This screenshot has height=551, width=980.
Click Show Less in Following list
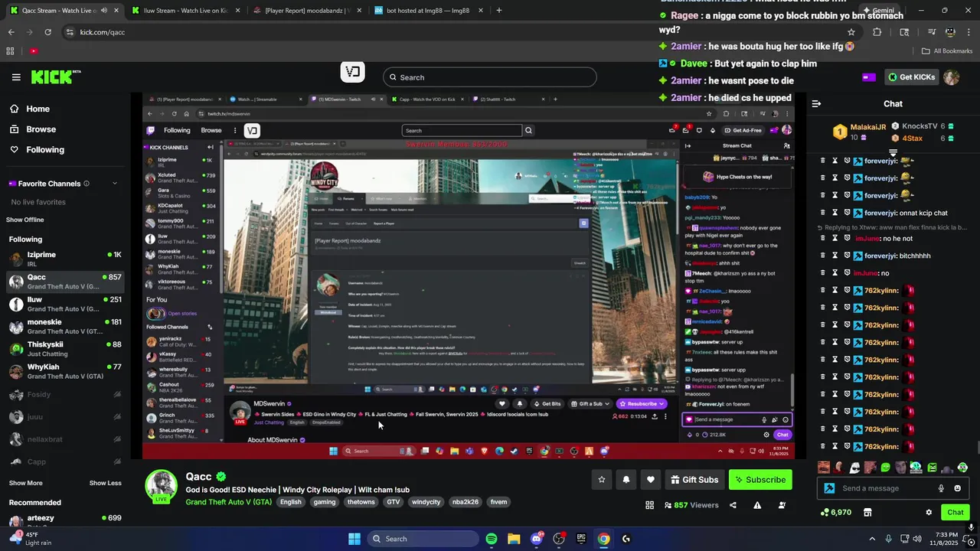[105, 483]
